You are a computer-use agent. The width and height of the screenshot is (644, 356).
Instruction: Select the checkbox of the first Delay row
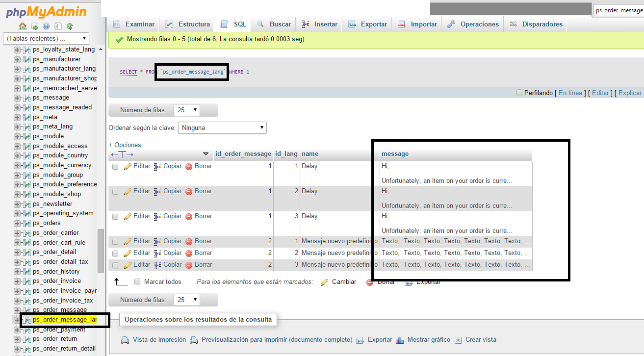click(x=115, y=167)
